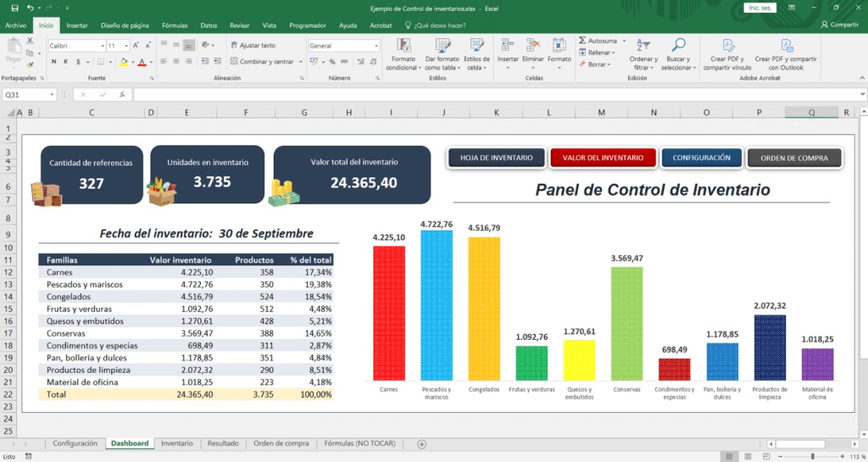Select Page Layout view in status bar

pos(748,456)
